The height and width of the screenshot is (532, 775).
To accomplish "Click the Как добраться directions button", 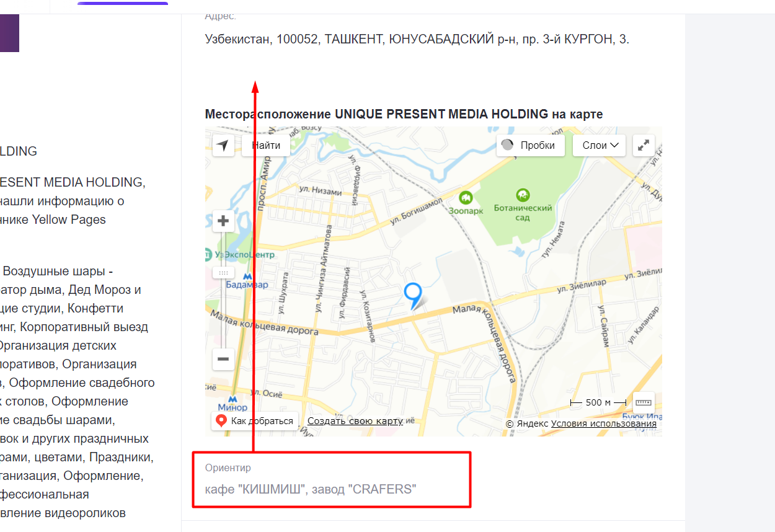I will (255, 421).
